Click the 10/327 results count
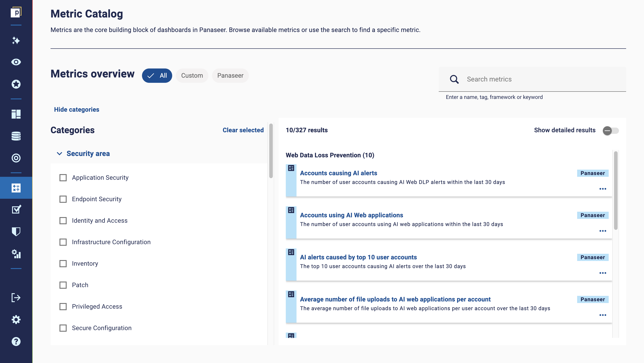 click(307, 130)
